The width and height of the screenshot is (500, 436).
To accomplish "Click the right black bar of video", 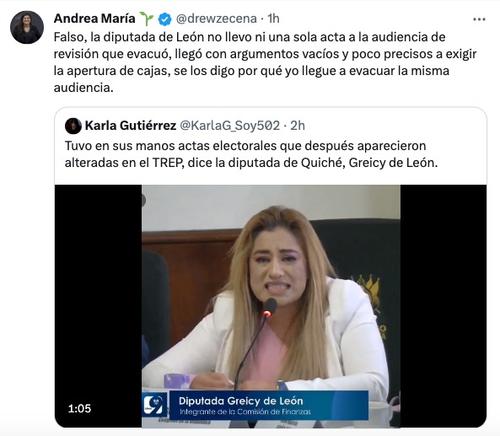I will point(443,306).
